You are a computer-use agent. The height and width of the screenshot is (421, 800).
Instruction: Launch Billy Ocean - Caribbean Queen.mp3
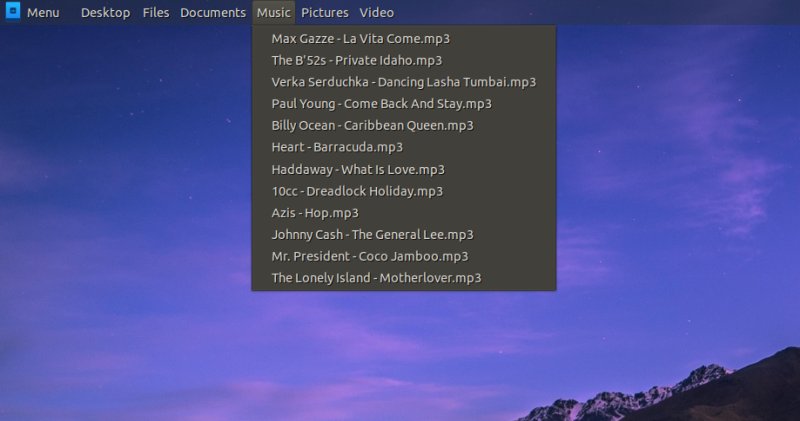(372, 126)
